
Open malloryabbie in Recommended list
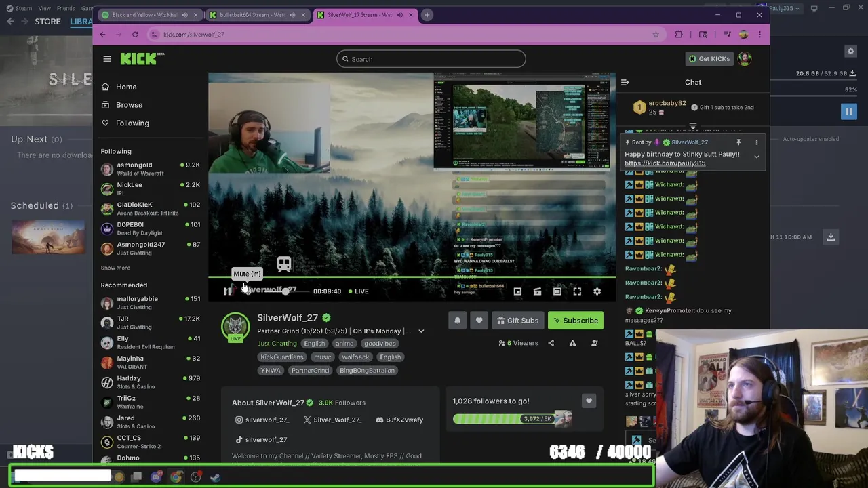tap(150, 302)
